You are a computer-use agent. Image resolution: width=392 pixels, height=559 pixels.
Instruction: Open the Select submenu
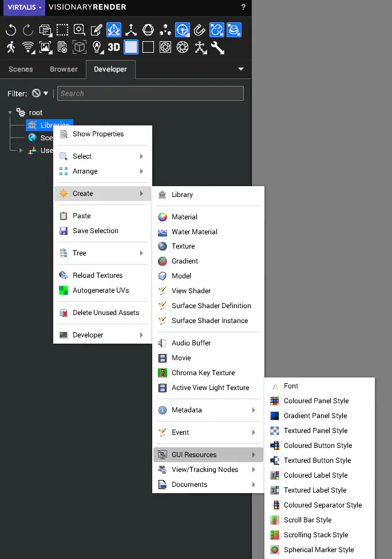(102, 156)
